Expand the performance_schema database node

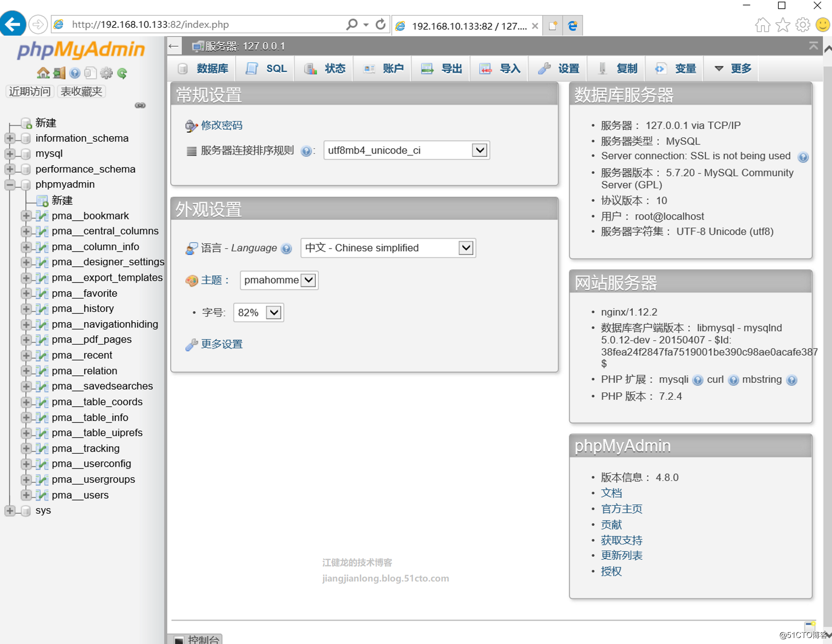point(10,169)
